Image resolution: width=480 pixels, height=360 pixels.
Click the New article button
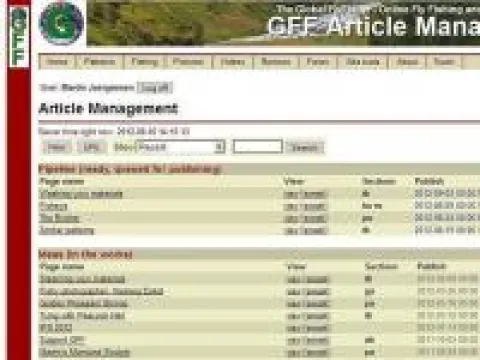(x=57, y=147)
